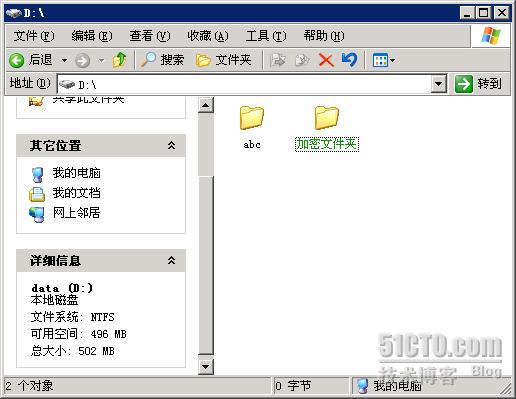Open the 我的文档 link

click(x=76, y=193)
